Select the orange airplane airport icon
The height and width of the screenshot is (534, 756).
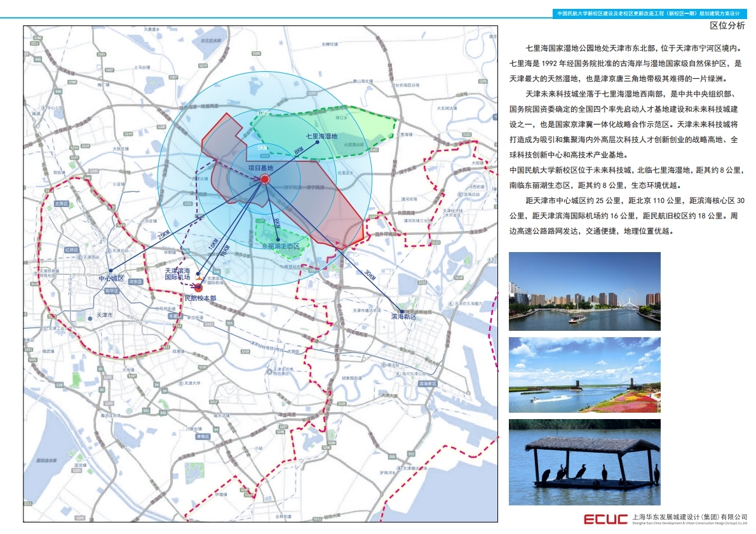click(199, 278)
